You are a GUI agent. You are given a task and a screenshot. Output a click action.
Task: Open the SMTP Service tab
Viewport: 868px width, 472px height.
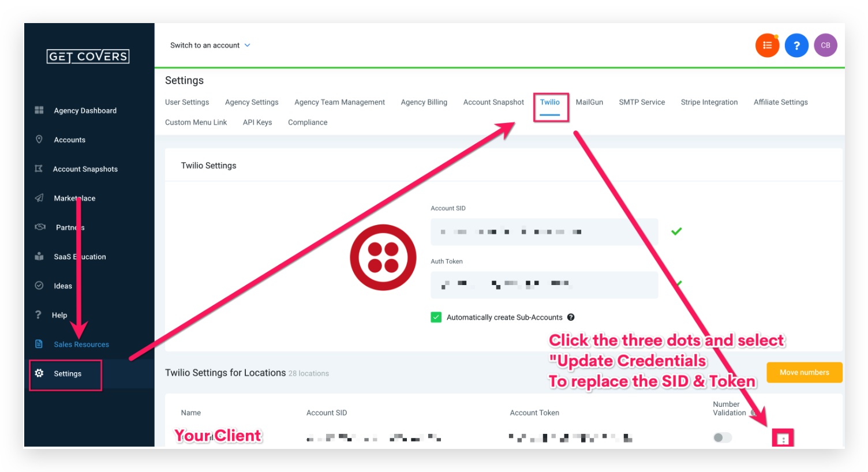(642, 102)
